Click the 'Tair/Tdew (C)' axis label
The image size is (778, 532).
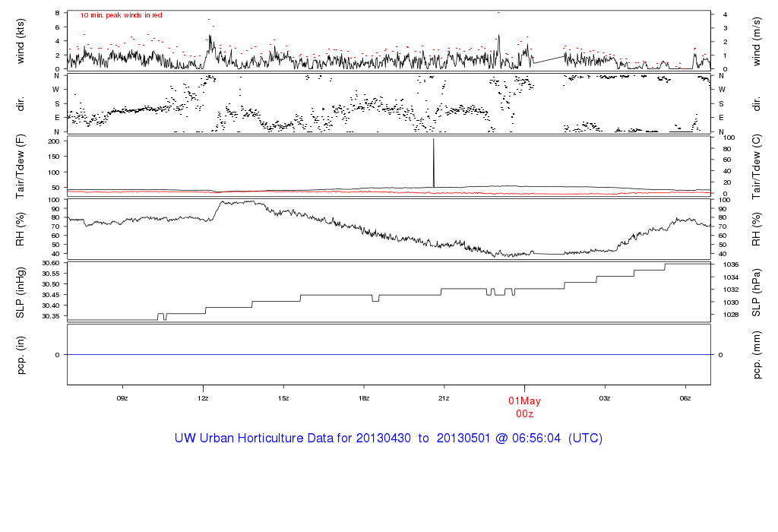[x=756, y=166]
